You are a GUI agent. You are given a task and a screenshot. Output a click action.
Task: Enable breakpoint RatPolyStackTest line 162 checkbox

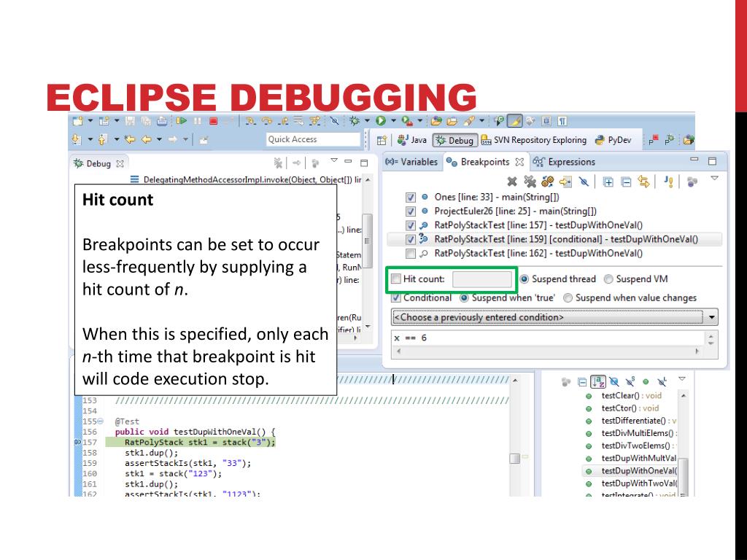410,253
